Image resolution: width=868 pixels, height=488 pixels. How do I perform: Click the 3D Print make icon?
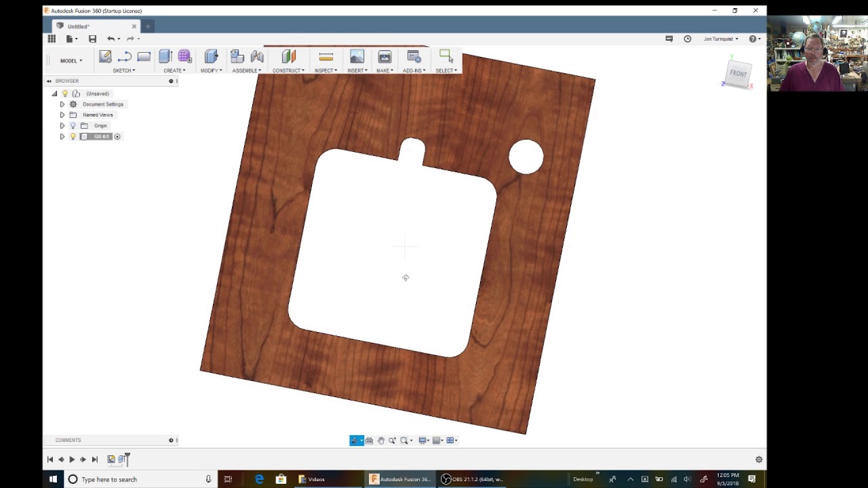(x=384, y=57)
